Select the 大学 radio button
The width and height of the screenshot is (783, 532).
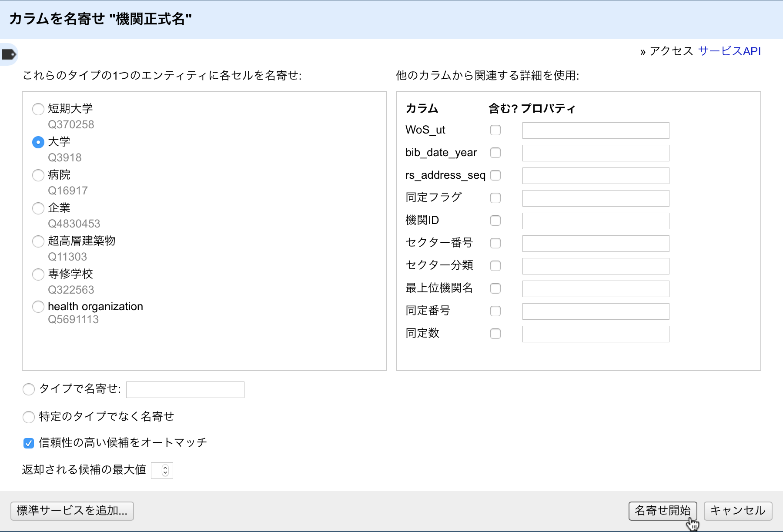[38, 142]
